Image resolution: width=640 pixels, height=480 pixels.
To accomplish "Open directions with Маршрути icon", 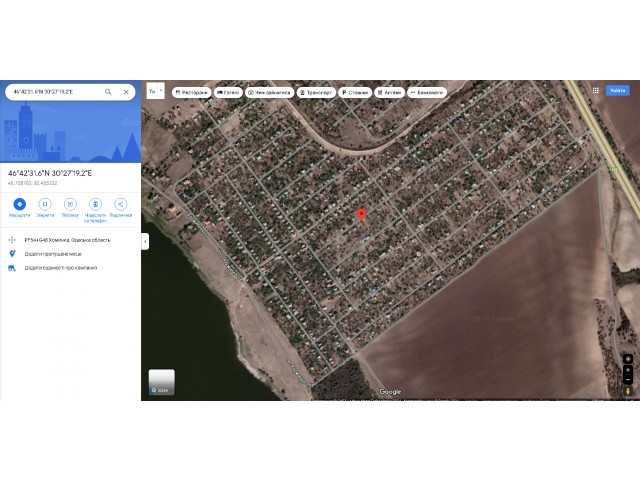I will coord(20,204).
